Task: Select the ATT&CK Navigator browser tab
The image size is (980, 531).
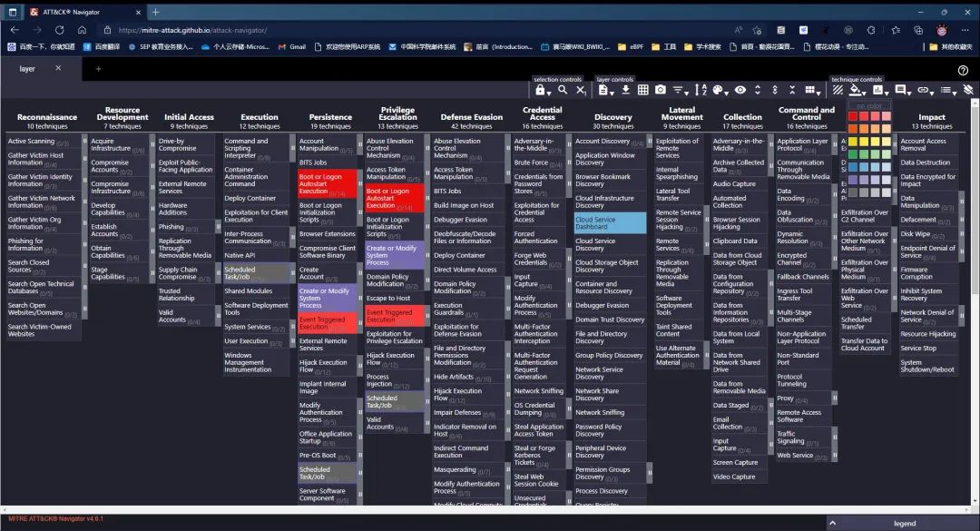Action: 83,12
